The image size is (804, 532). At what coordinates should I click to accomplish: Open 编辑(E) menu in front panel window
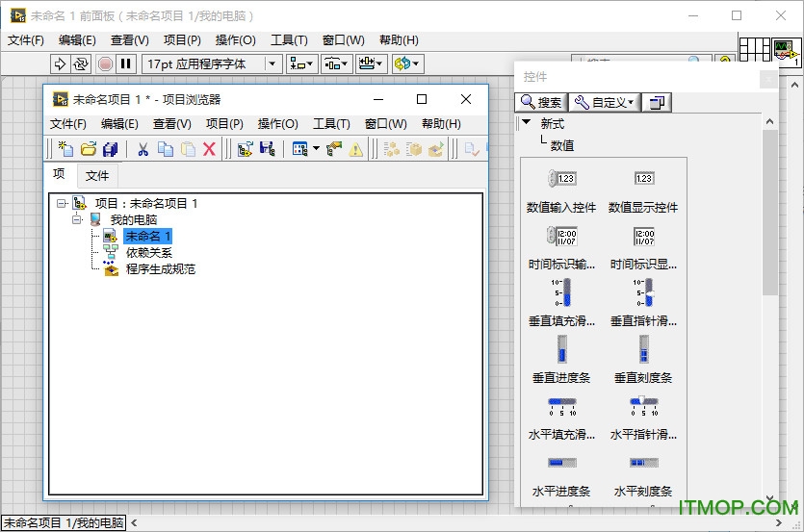coord(77,40)
